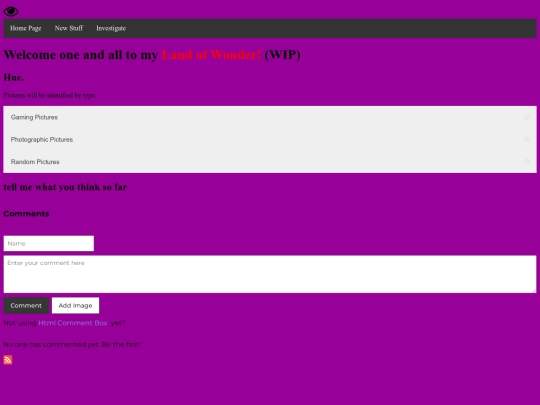Screen dimensions: 540x405
Task: Follow the Html Comment Box link
Action: [73, 323]
